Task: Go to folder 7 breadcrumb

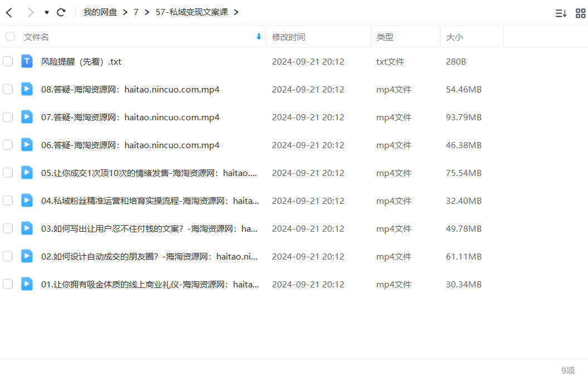Action: click(x=136, y=12)
